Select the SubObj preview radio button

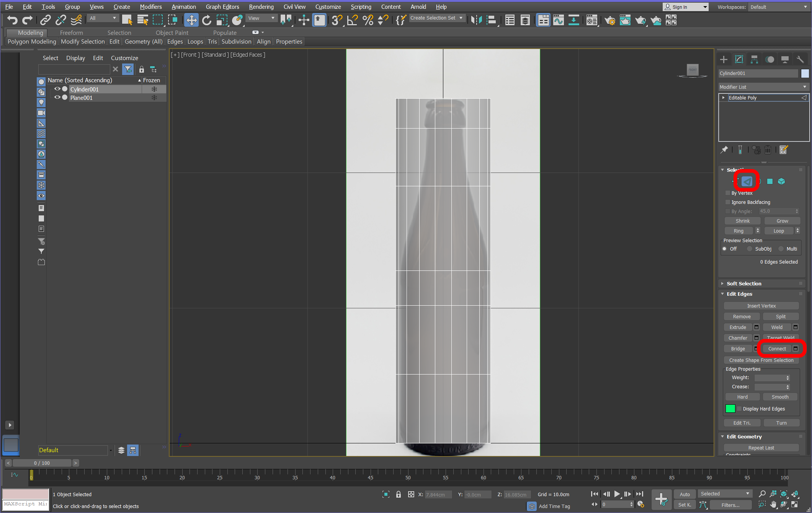tap(750, 249)
